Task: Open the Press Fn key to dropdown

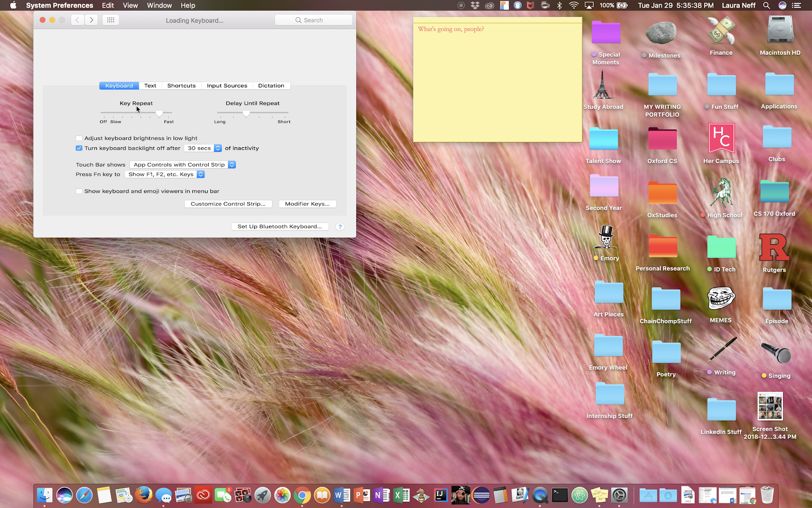Action: pyautogui.click(x=165, y=174)
